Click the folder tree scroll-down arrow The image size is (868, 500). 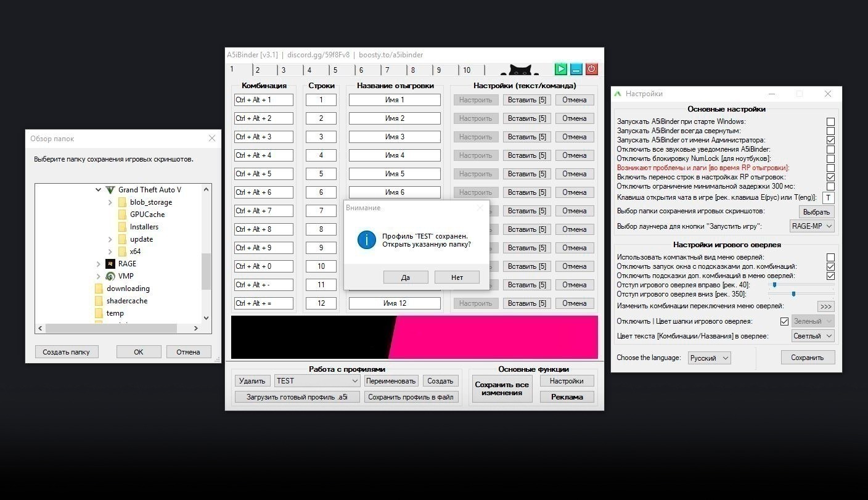click(207, 318)
